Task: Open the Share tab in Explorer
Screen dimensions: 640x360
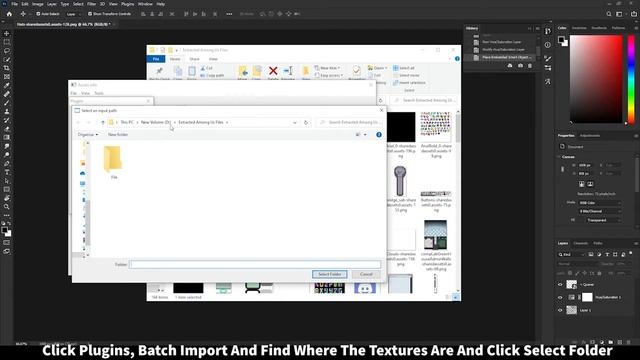Action: (x=194, y=59)
